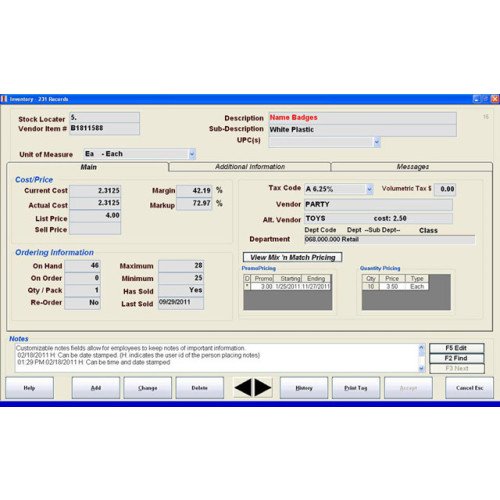Click the Add button

pos(96,388)
